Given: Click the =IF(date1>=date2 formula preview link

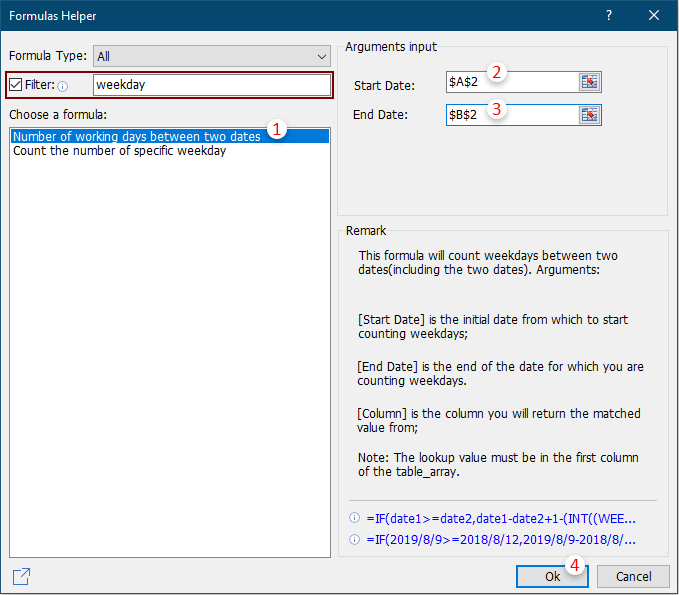Looking at the screenshot, I should point(501,518).
